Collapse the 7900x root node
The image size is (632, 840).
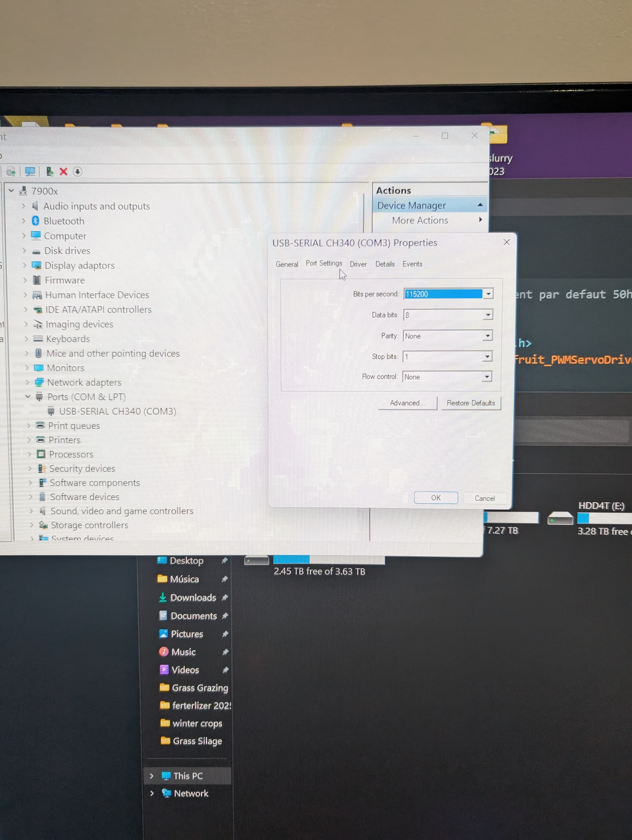(x=11, y=191)
